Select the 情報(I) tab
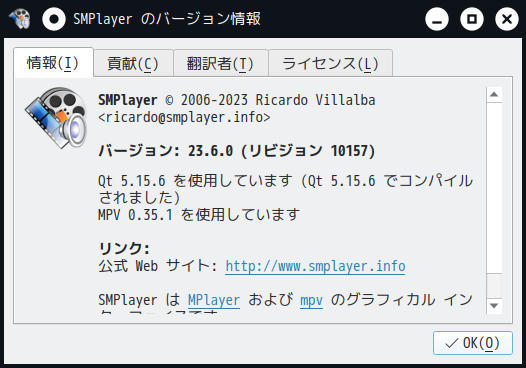526x368 pixels. 53,63
